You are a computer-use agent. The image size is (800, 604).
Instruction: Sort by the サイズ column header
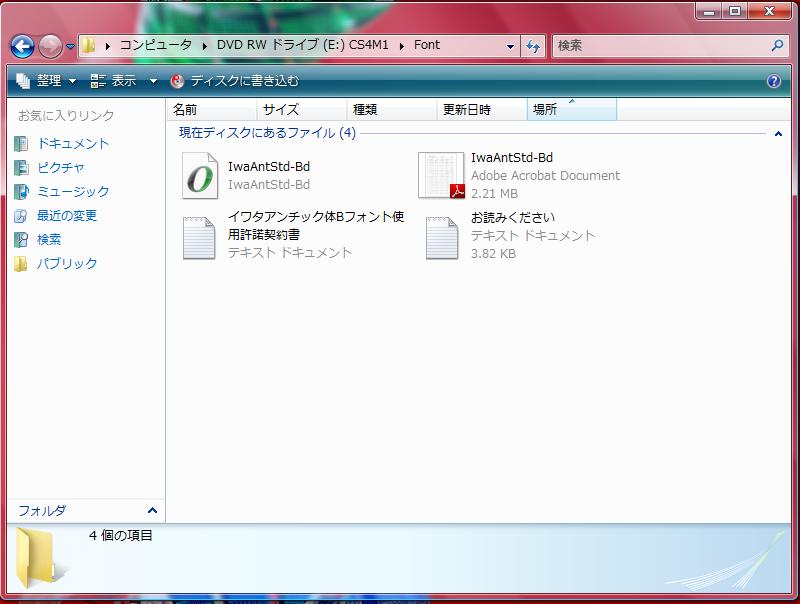(302, 109)
